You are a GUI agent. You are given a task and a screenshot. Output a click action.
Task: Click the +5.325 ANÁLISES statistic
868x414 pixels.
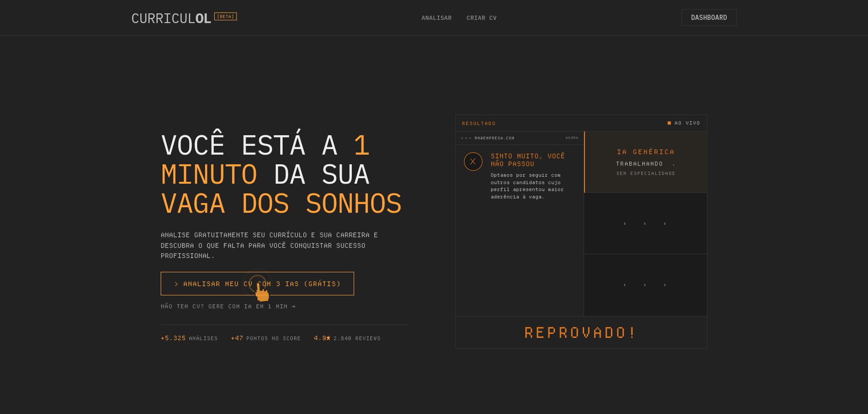click(x=189, y=338)
